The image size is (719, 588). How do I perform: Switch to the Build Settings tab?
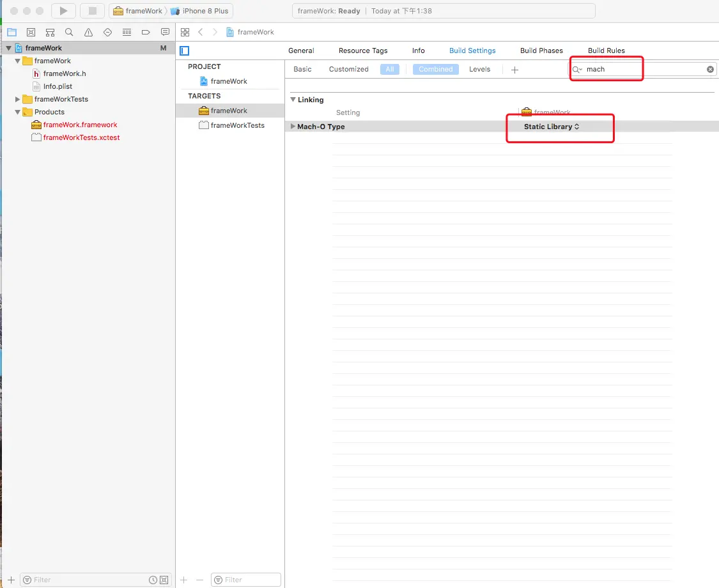(x=472, y=50)
